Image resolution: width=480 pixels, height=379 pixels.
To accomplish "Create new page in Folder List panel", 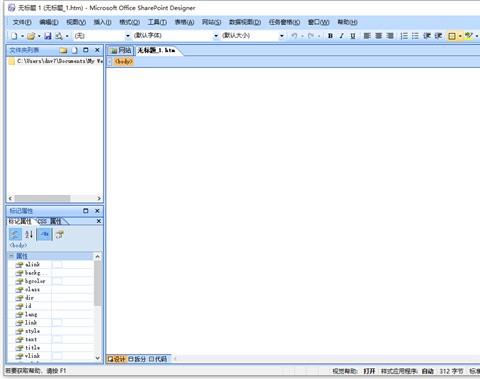I will [x=75, y=50].
